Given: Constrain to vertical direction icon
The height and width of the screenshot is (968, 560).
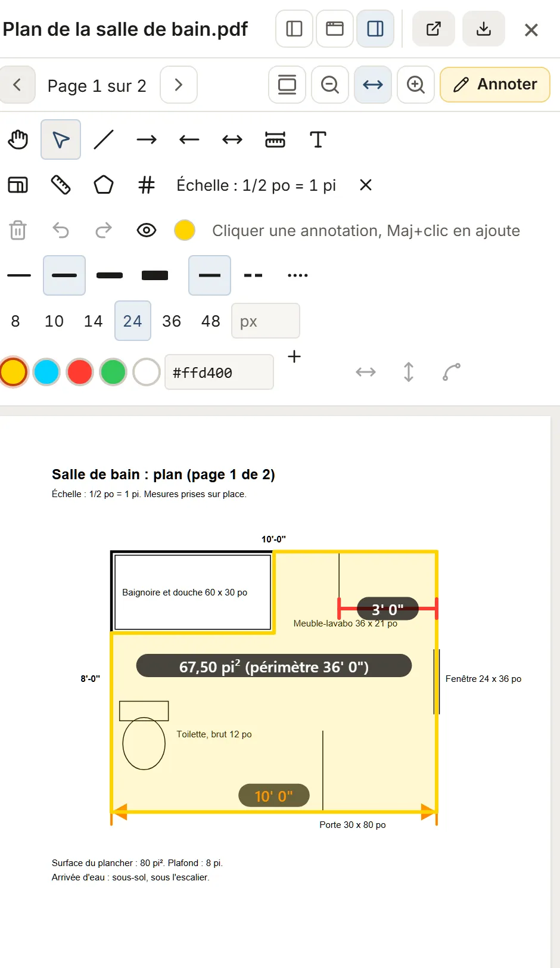Looking at the screenshot, I should click(409, 372).
